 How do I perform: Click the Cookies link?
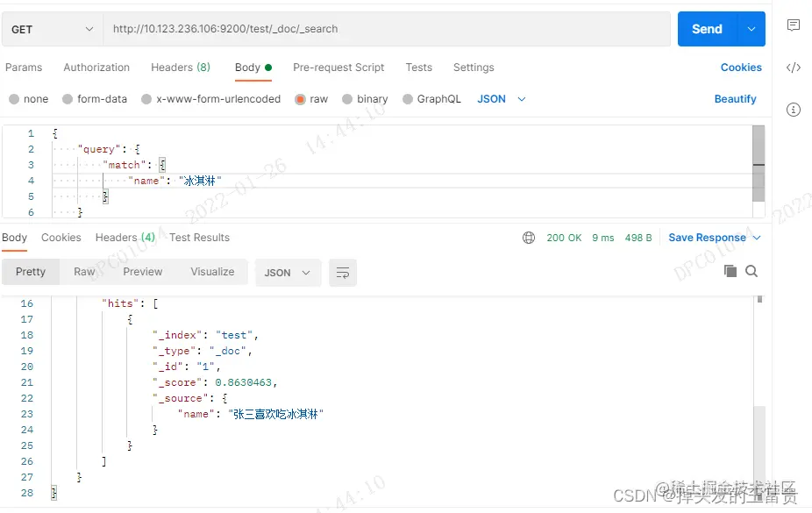click(x=741, y=68)
